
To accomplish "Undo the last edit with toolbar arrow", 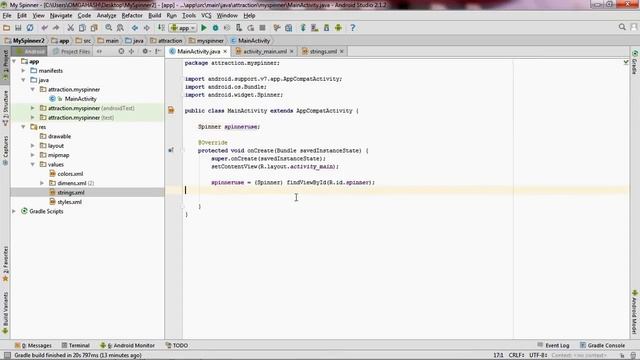I will tap(44, 28).
